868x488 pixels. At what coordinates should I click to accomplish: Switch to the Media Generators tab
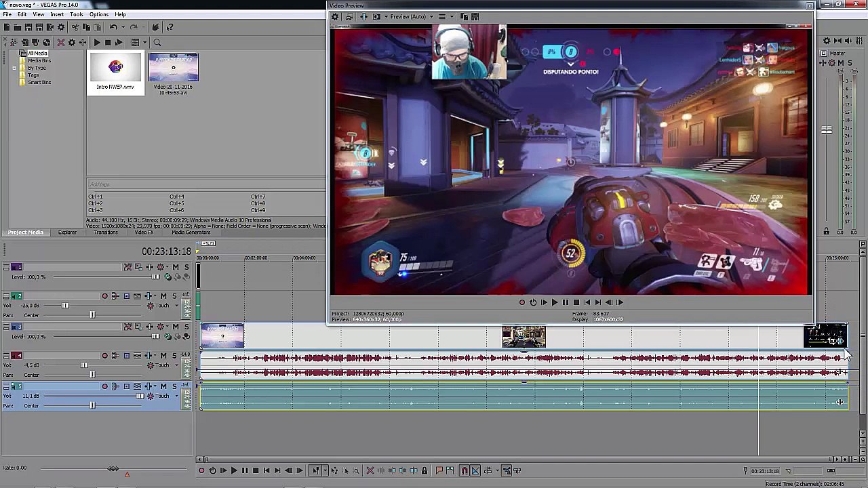[191, 232]
